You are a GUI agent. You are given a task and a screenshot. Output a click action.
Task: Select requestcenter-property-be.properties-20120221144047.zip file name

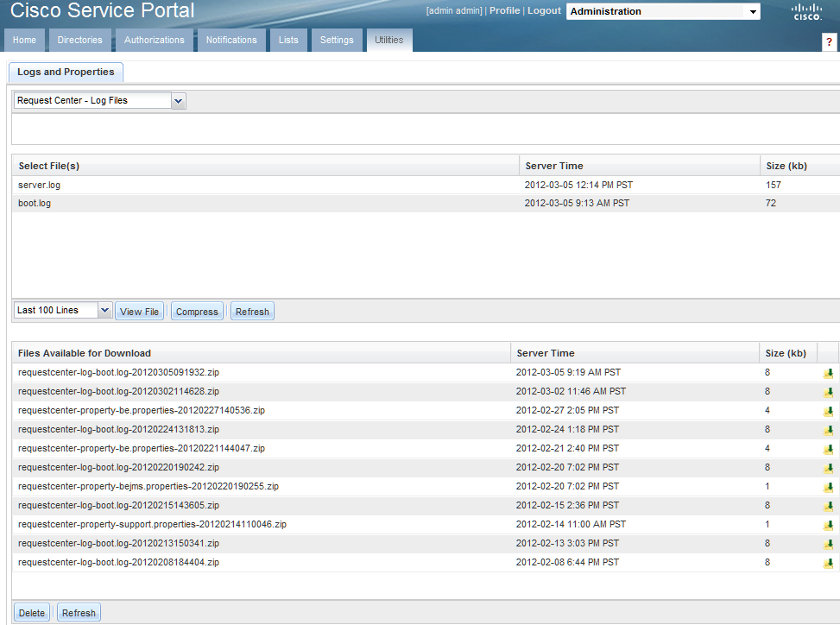142,448
